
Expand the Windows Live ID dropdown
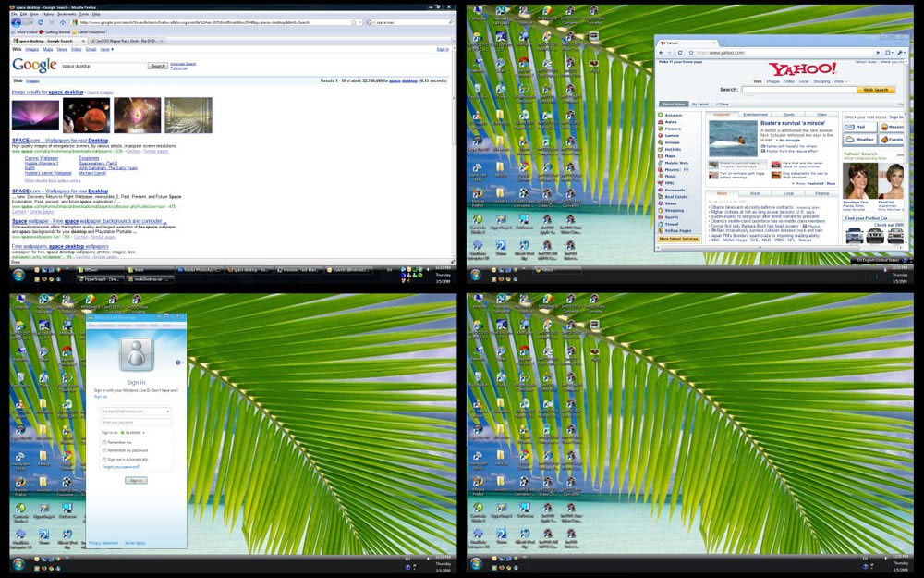pyautogui.click(x=168, y=411)
